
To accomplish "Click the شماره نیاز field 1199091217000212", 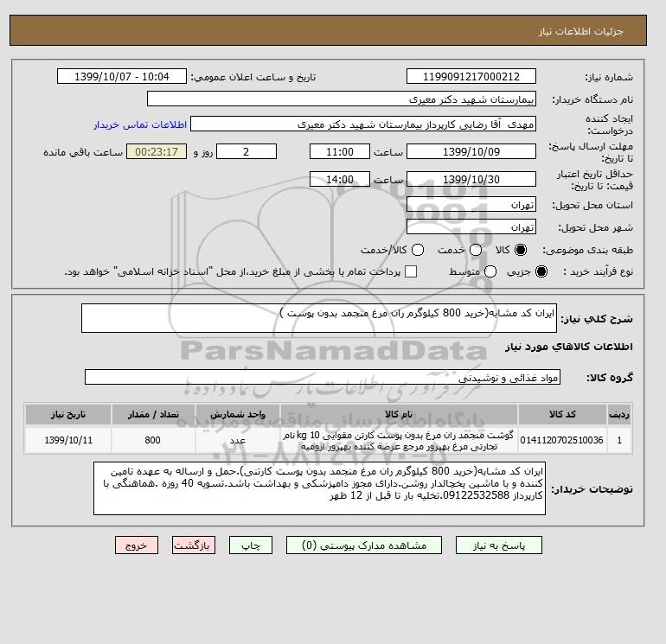I will click(x=471, y=76).
